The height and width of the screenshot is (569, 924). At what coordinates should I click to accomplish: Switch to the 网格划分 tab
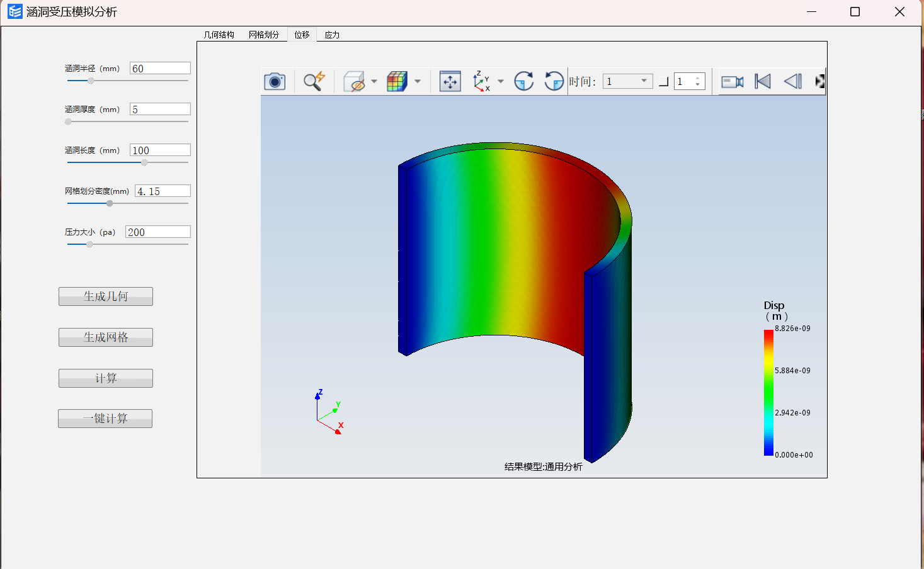264,35
